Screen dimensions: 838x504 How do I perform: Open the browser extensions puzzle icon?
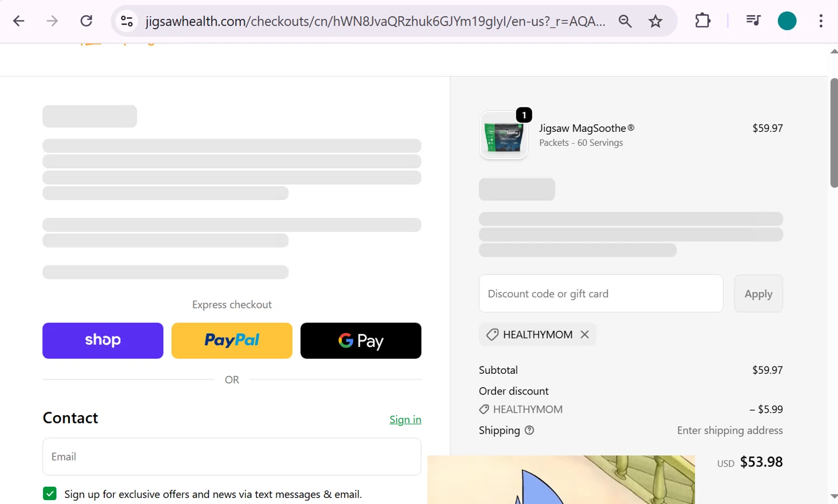[x=702, y=21]
